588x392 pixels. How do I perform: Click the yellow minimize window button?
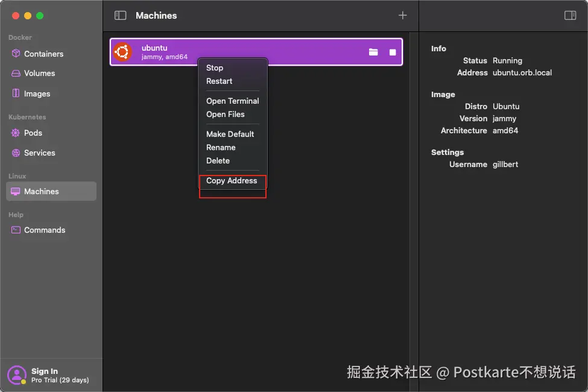pos(28,16)
